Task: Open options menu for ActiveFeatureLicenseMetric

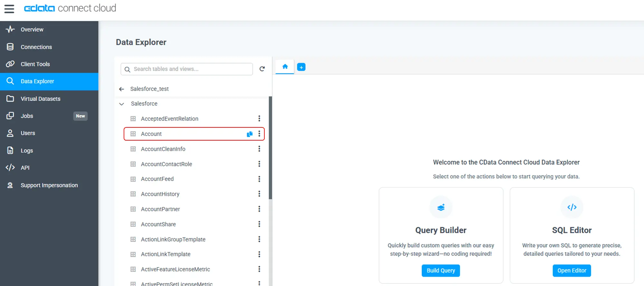Action: tap(259, 269)
